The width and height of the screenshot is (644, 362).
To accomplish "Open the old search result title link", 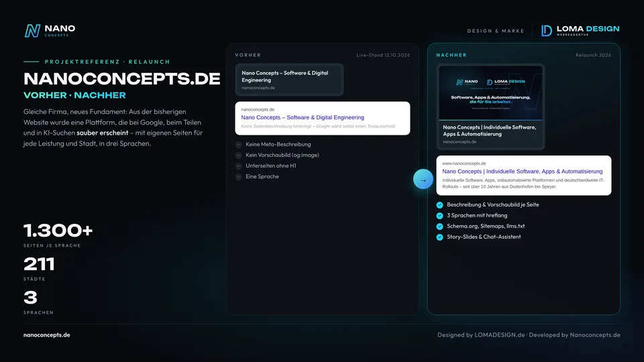I will (x=303, y=117).
